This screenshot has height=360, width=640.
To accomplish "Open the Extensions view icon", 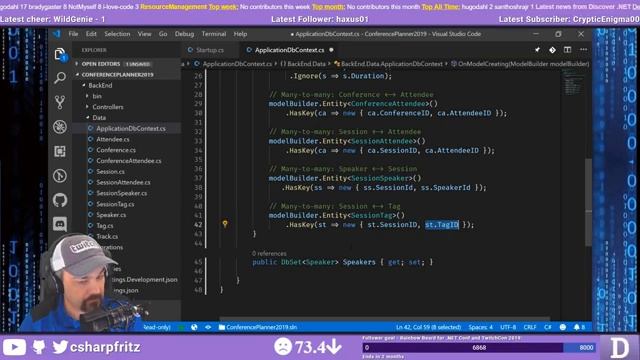I will coord(60,151).
